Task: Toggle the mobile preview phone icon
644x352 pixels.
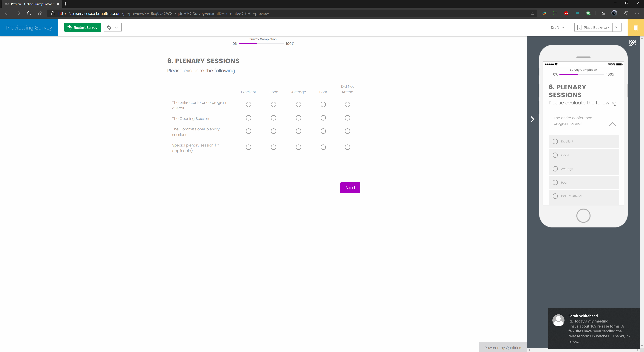Action: (635, 27)
